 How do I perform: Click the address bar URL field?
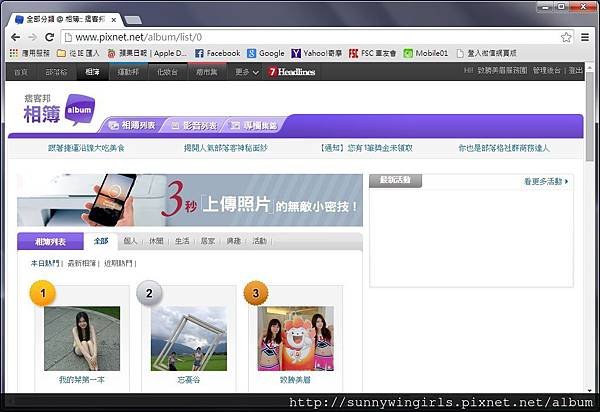click(x=312, y=37)
